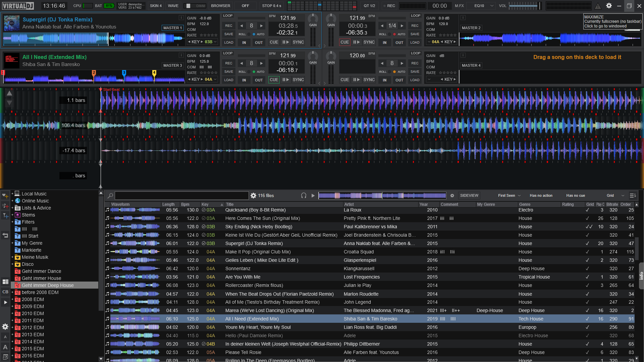Click the add favorite folder icon
The width and height of the screenshot is (644, 362).
point(5,195)
